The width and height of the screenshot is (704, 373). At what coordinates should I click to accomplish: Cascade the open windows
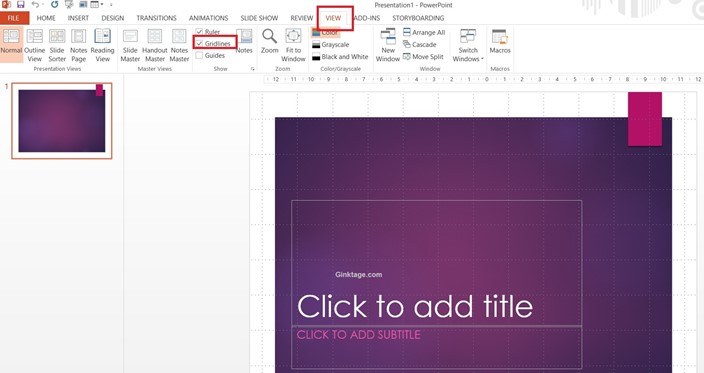click(420, 44)
